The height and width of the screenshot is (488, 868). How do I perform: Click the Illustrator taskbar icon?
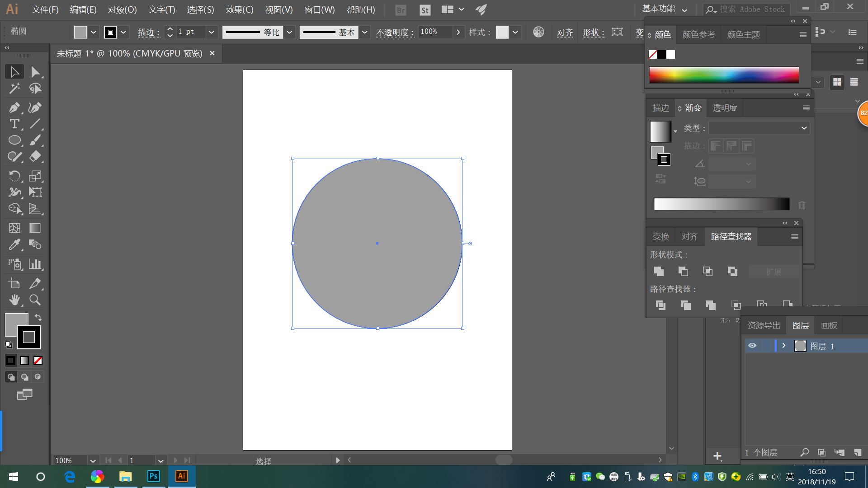(182, 476)
